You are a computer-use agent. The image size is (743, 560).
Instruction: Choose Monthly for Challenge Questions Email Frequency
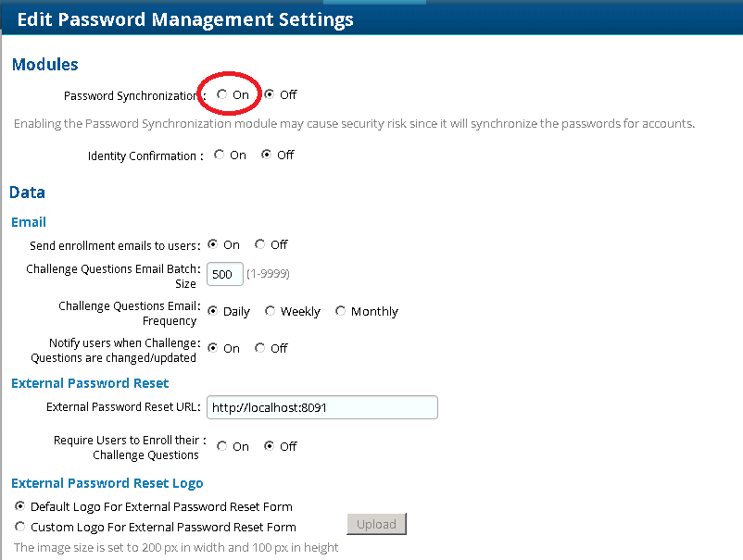340,311
